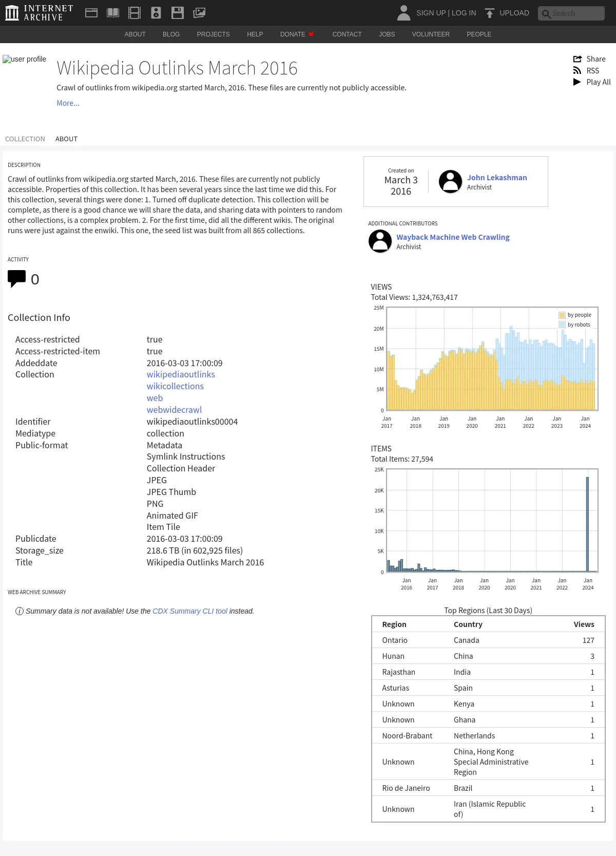
Task: Switch to the COLLECTION tab
Action: (25, 139)
